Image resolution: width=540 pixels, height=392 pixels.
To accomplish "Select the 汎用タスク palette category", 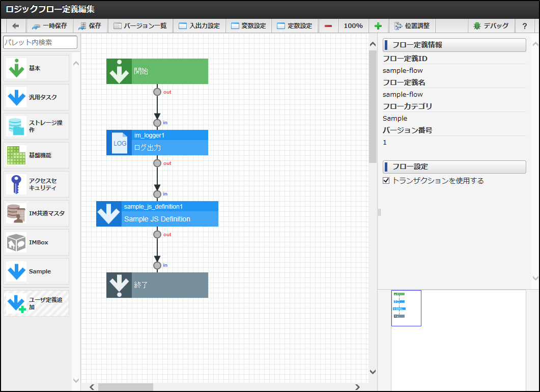I will pyautogui.click(x=36, y=97).
